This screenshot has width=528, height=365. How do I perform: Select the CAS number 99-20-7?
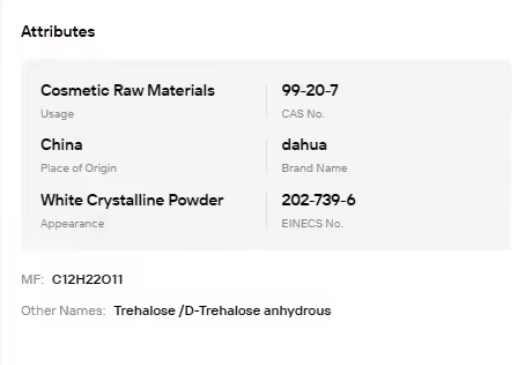pos(310,90)
